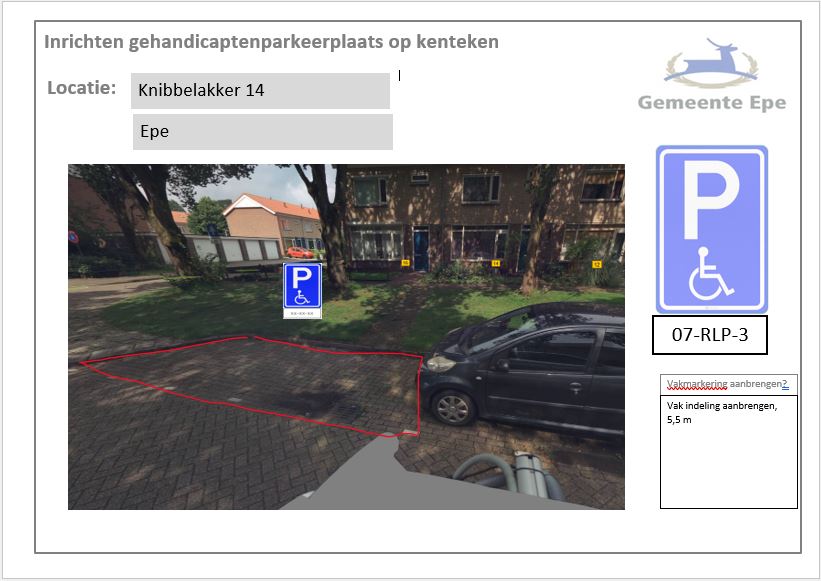This screenshot has height=581, width=821.
Task: Click the 'Locatie:' label
Action: (x=82, y=88)
